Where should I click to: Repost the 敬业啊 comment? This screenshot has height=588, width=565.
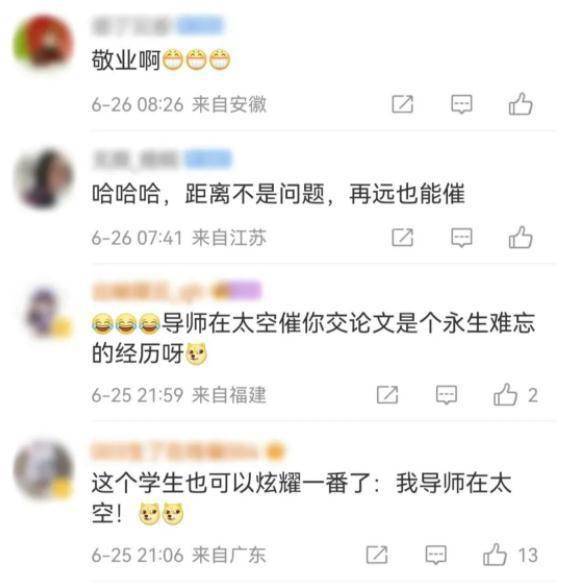pos(402,104)
